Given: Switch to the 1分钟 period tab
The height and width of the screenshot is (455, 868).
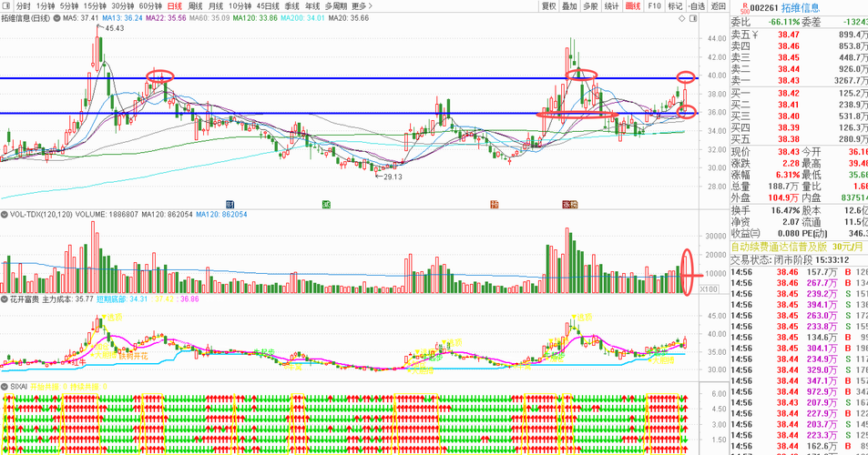Looking at the screenshot, I should (46, 6).
